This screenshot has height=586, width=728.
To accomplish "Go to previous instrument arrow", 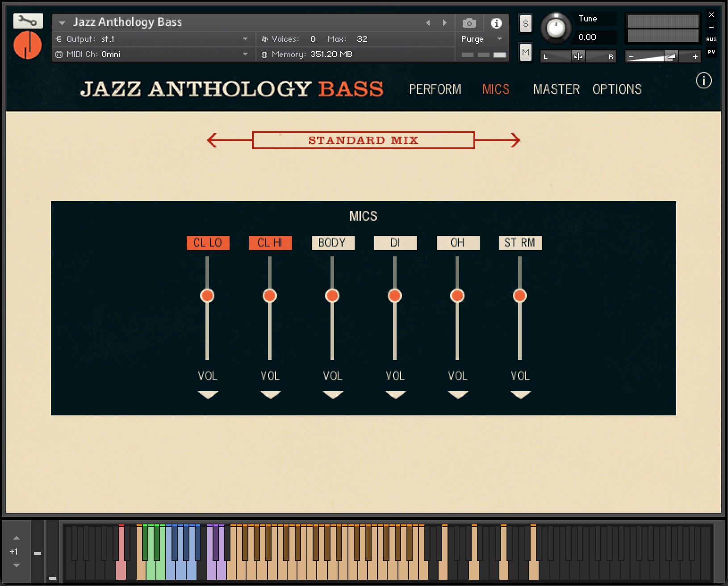I will click(x=428, y=23).
